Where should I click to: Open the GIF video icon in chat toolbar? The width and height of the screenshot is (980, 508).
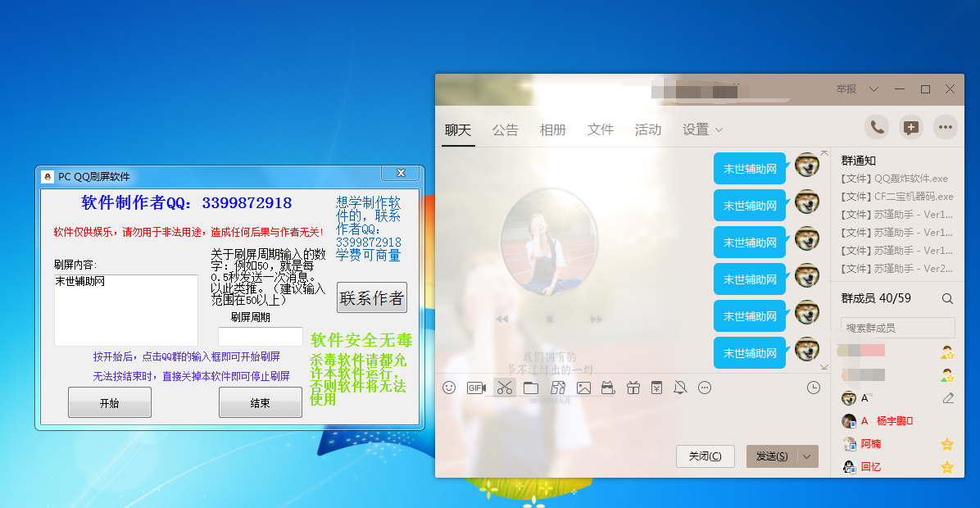pos(476,388)
